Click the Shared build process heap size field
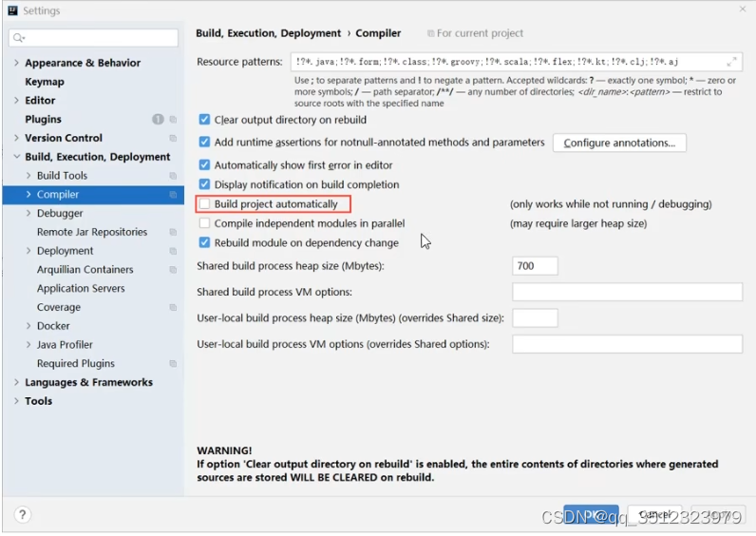This screenshot has width=756, height=536. [x=535, y=266]
